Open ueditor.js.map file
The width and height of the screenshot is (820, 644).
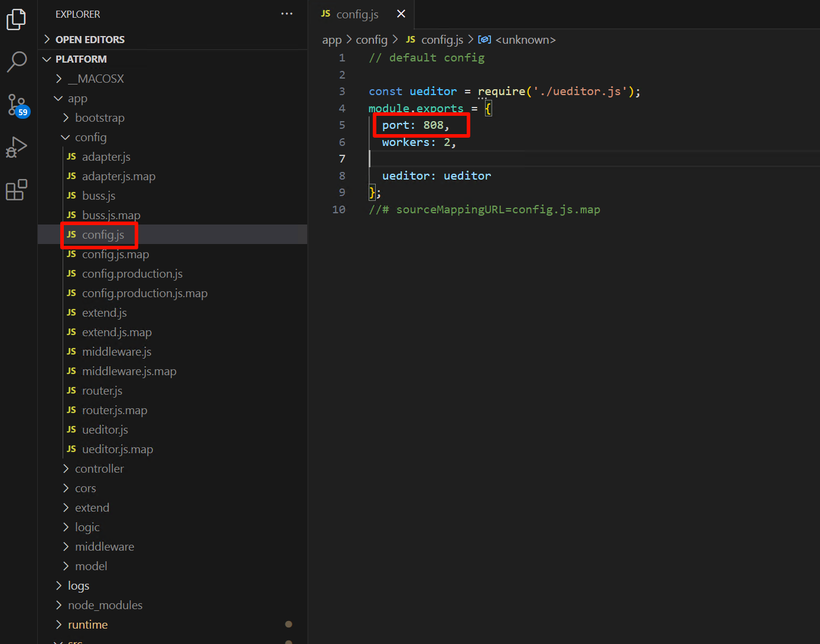(173, 449)
